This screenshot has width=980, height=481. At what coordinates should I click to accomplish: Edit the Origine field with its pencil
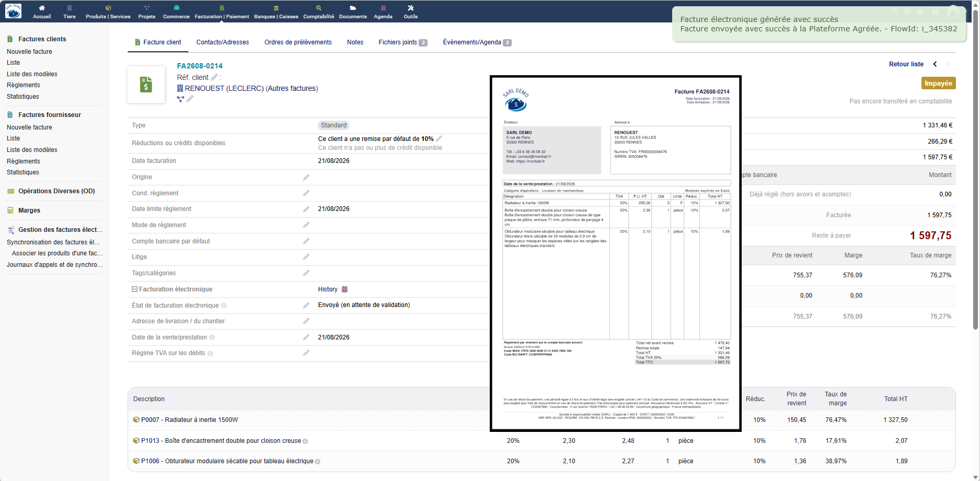(306, 178)
